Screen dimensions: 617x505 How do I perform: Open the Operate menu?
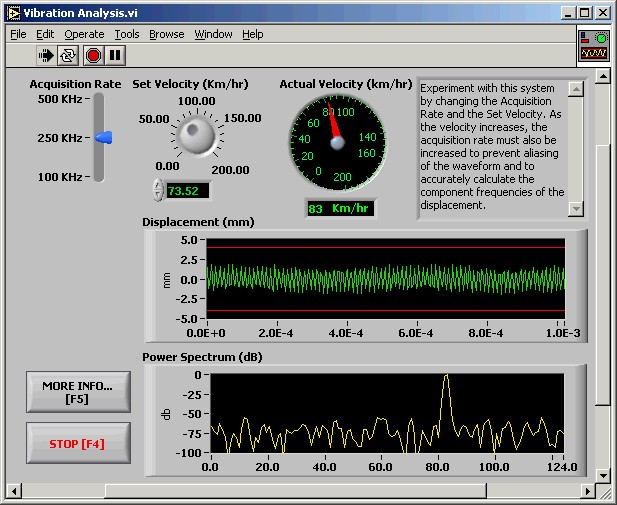84,34
